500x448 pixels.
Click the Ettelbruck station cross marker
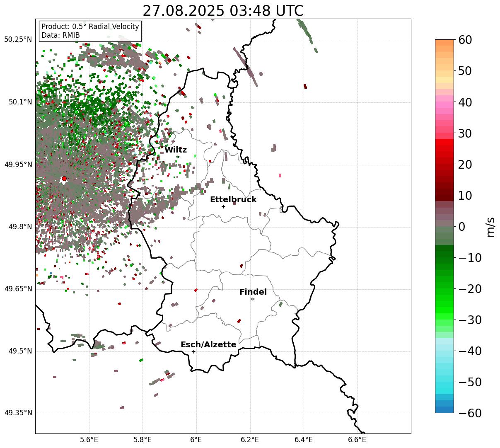click(223, 206)
